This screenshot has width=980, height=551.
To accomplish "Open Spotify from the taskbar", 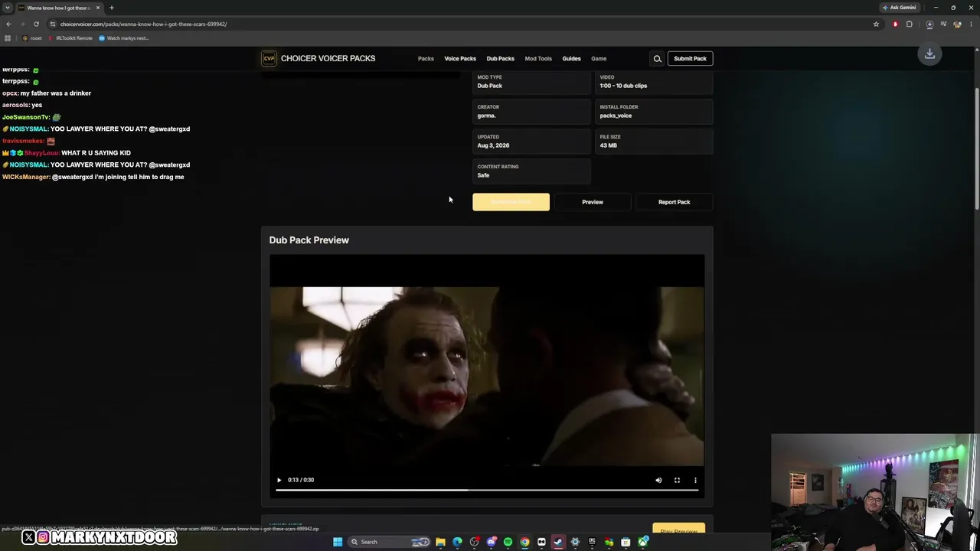I will pos(508,542).
